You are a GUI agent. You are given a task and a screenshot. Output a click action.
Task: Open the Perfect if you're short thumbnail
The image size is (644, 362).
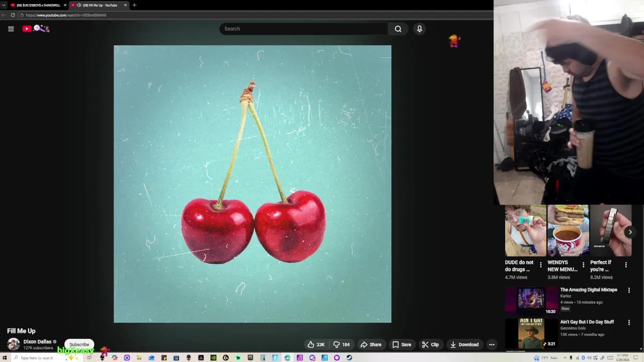(611, 230)
